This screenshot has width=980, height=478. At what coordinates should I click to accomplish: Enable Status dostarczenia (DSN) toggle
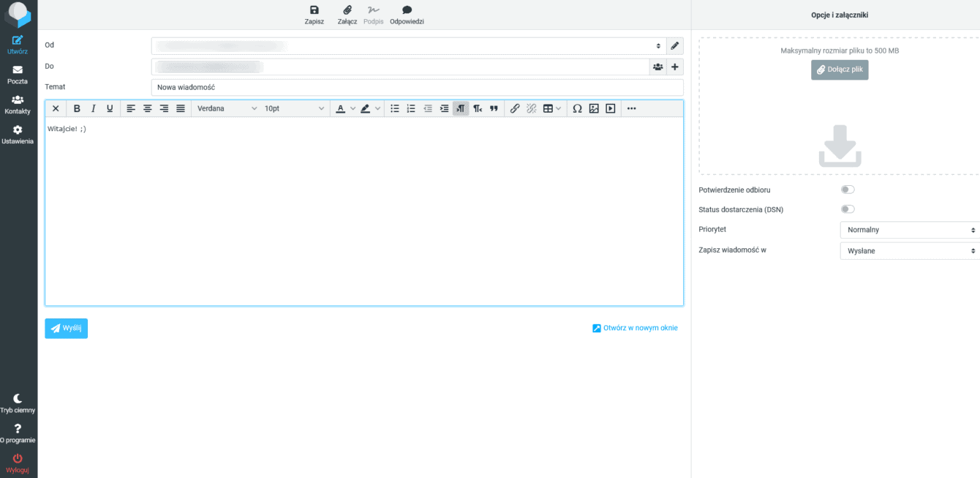coord(848,209)
